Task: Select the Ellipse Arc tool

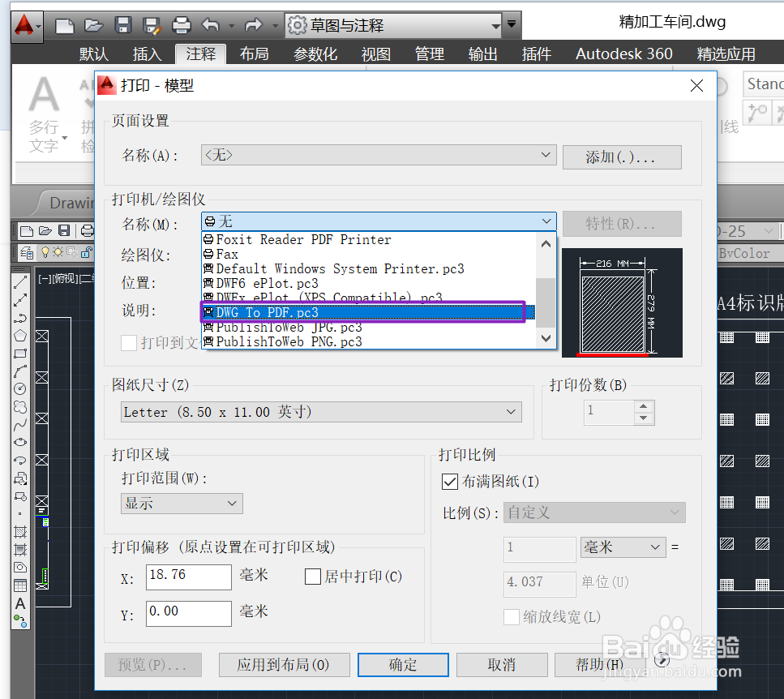Action: pyautogui.click(x=20, y=460)
